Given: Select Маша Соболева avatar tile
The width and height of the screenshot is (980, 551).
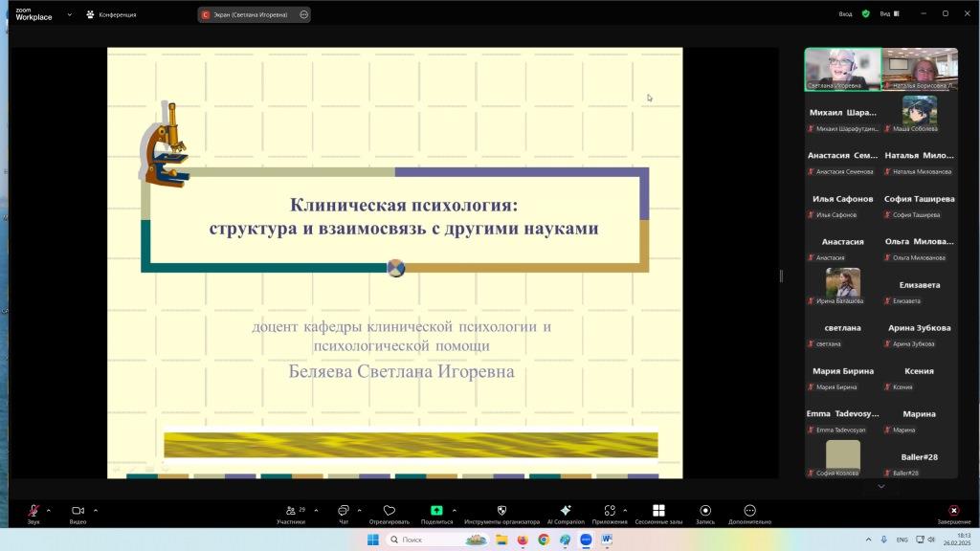Looking at the screenshot, I should pos(920,115).
